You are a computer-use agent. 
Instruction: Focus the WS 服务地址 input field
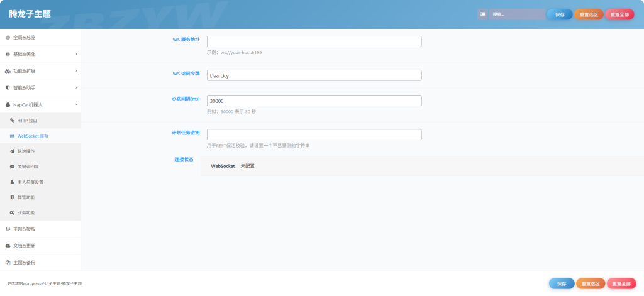(314, 41)
